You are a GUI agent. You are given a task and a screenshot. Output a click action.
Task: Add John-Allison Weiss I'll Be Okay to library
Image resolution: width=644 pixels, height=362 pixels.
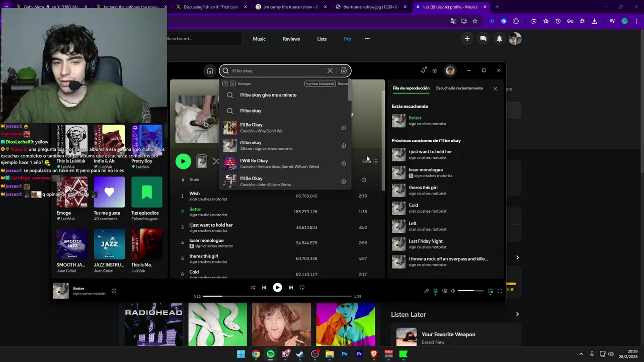(x=344, y=182)
